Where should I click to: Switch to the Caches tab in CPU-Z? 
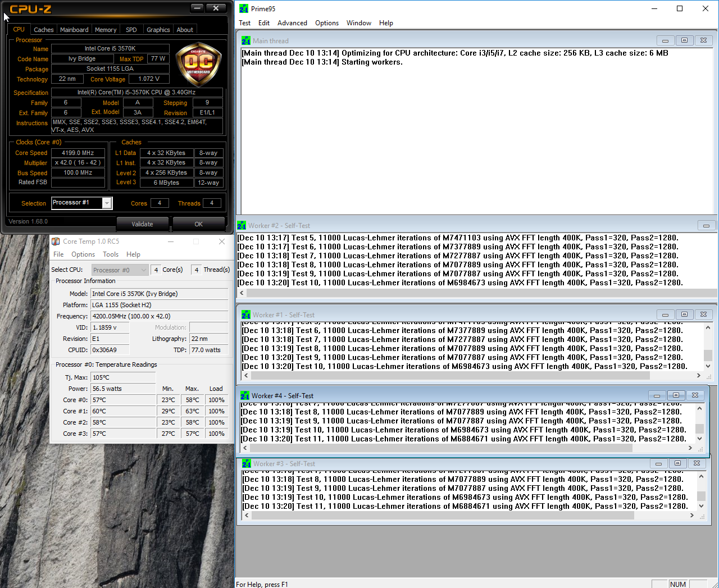tap(43, 30)
